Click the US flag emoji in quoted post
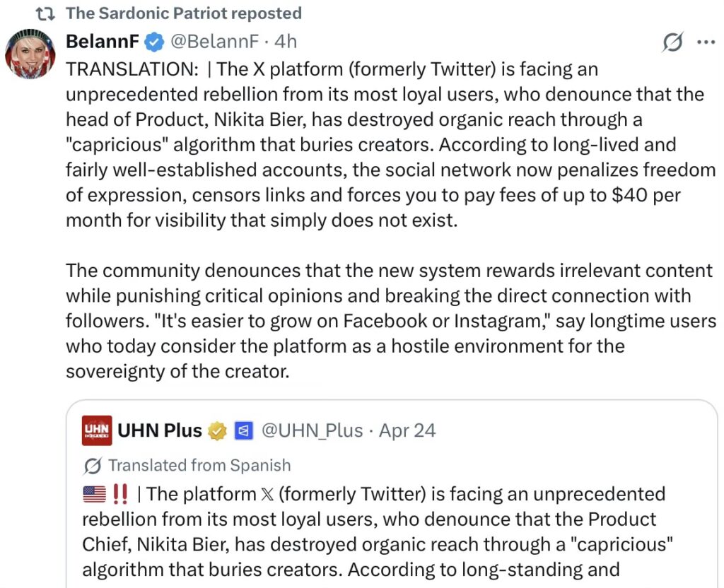This screenshot has height=588, width=724. point(94,494)
